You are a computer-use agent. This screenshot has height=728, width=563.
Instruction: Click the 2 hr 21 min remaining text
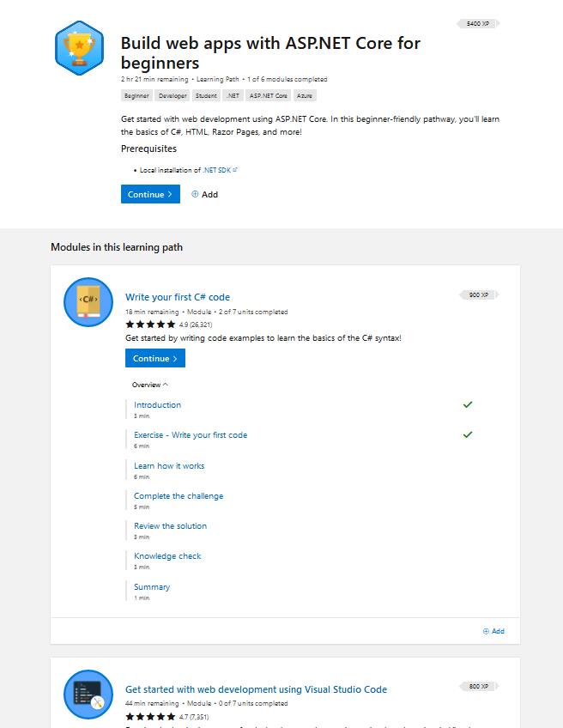click(154, 79)
